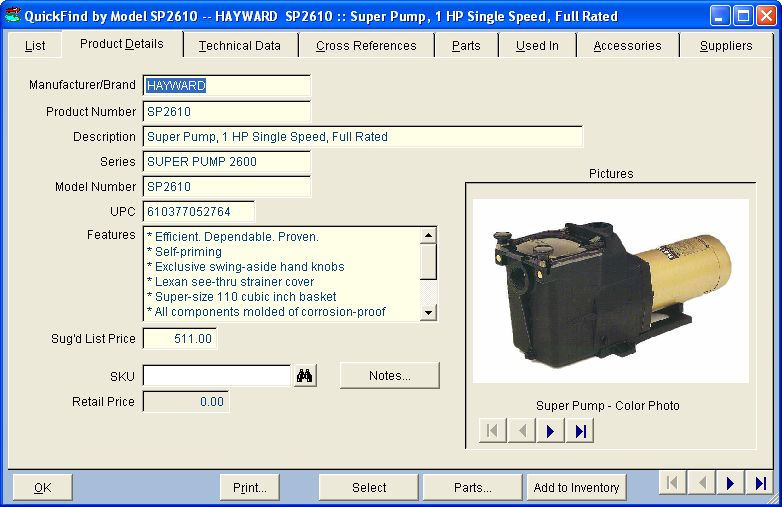The height and width of the screenshot is (507, 782).
Task: Click the 'Self-priming' feature line
Action: click(x=185, y=252)
